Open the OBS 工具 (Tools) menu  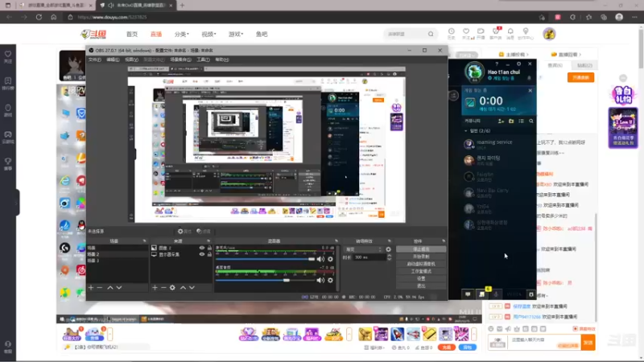pos(203,60)
